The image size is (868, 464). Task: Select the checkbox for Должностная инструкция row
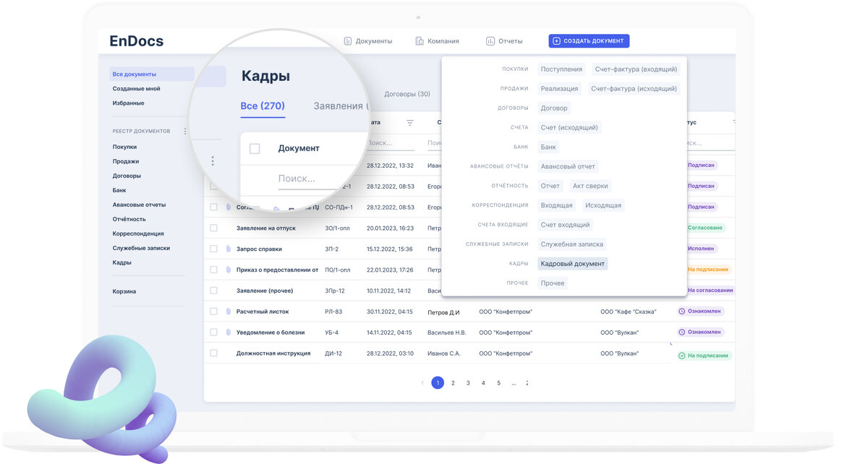point(213,353)
